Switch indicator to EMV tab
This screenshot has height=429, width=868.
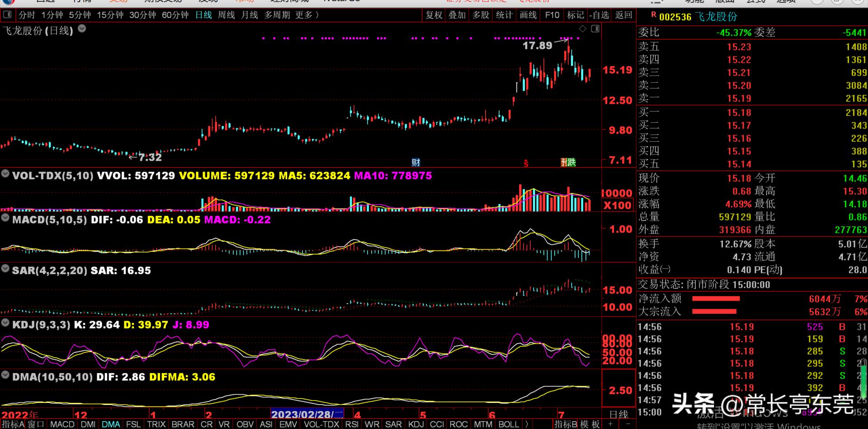pos(288,424)
